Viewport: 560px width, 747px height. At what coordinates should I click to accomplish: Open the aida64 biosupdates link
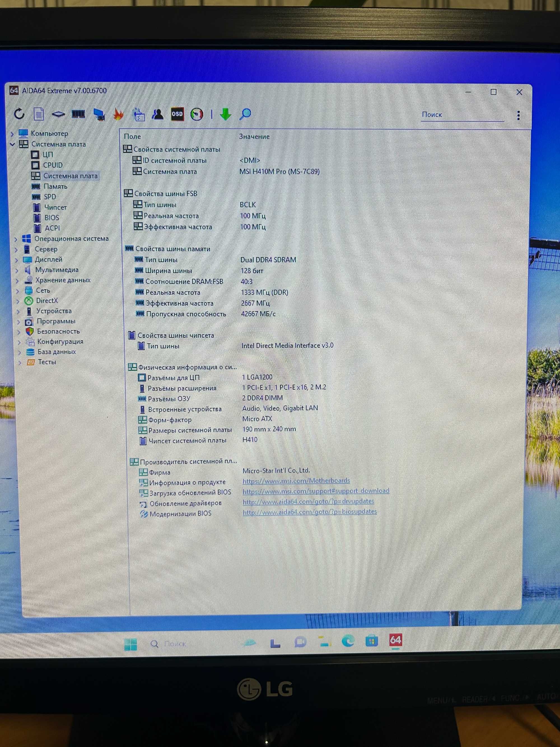309,512
